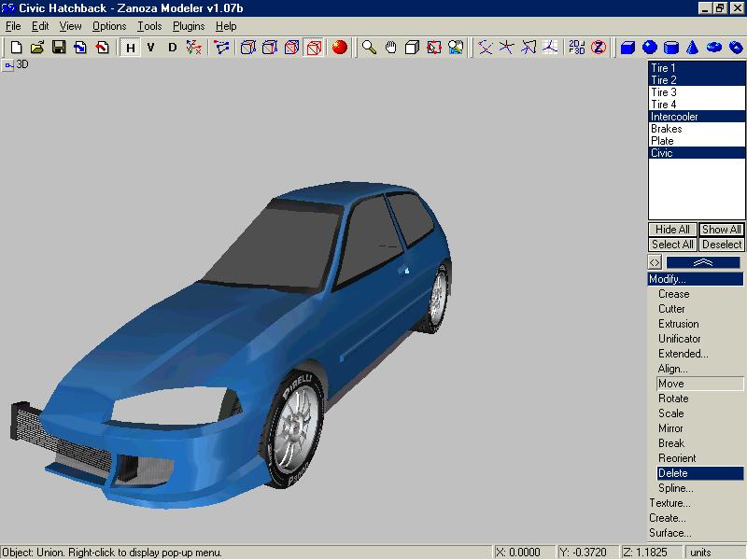This screenshot has width=747, height=560.
Task: Open the Plugins menu
Action: point(189,26)
